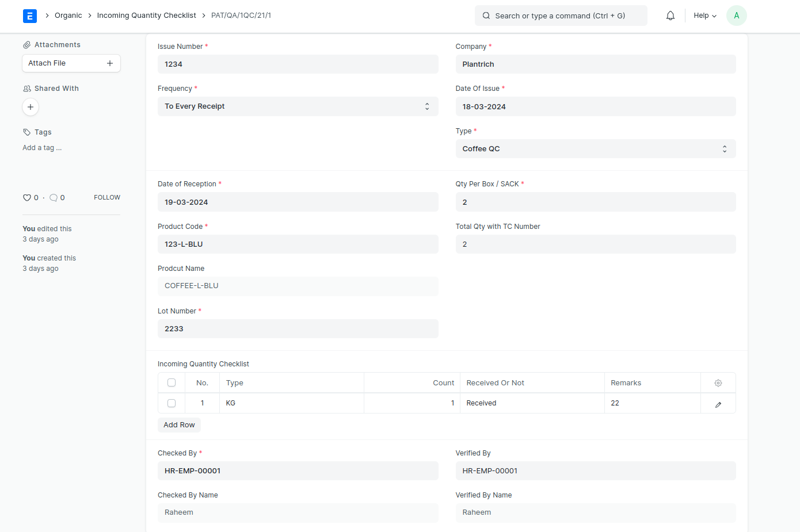Click the Lot Number field
The image size is (800, 532).
pos(298,329)
